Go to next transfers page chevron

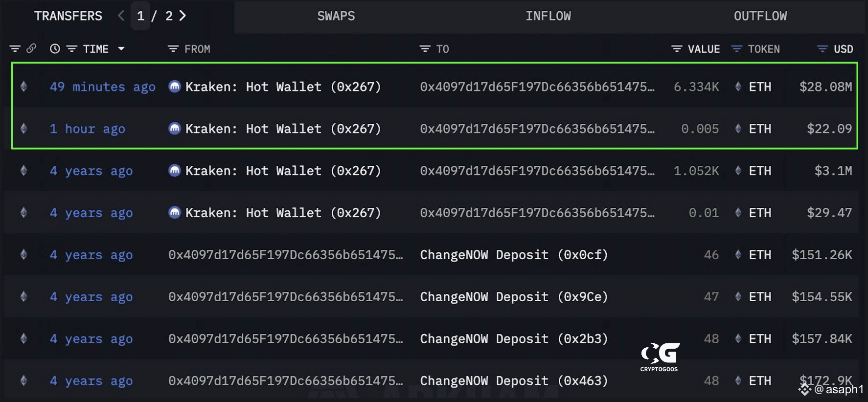tap(183, 16)
